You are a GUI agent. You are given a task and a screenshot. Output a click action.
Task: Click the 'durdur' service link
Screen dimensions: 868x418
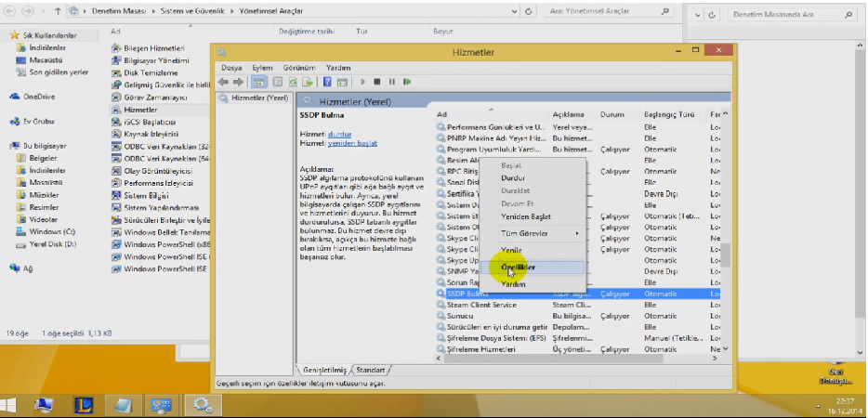coord(340,134)
